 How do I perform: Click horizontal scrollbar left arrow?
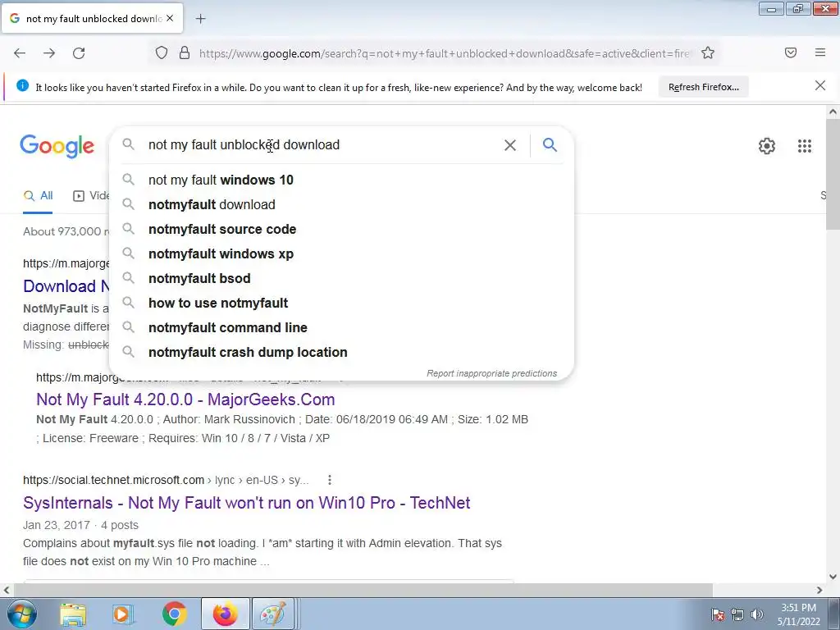coord(6,590)
